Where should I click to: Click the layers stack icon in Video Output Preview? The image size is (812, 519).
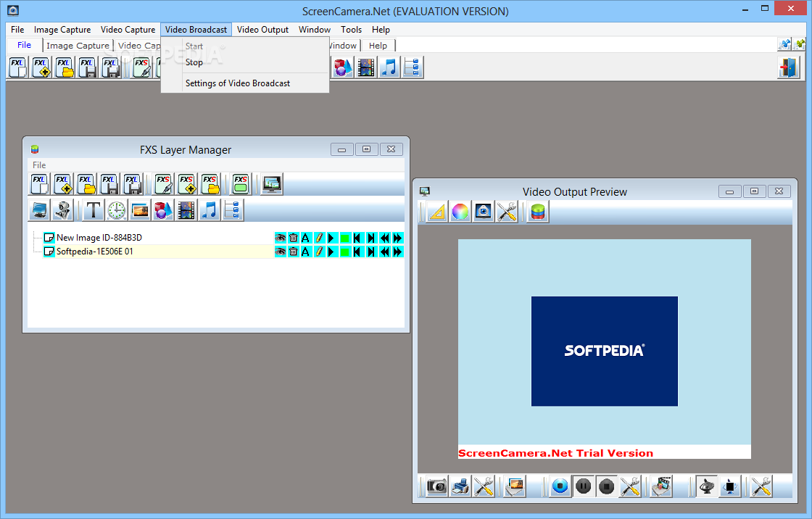coord(538,212)
